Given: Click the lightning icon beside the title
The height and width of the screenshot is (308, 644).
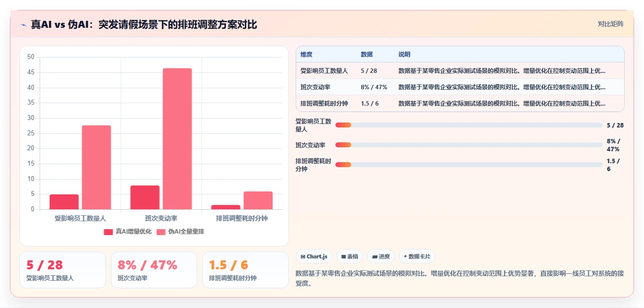Looking at the screenshot, I should coord(24,25).
